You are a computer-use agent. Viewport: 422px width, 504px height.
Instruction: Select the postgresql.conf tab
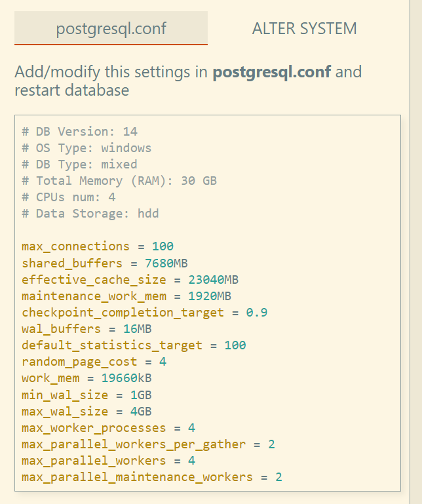click(111, 29)
